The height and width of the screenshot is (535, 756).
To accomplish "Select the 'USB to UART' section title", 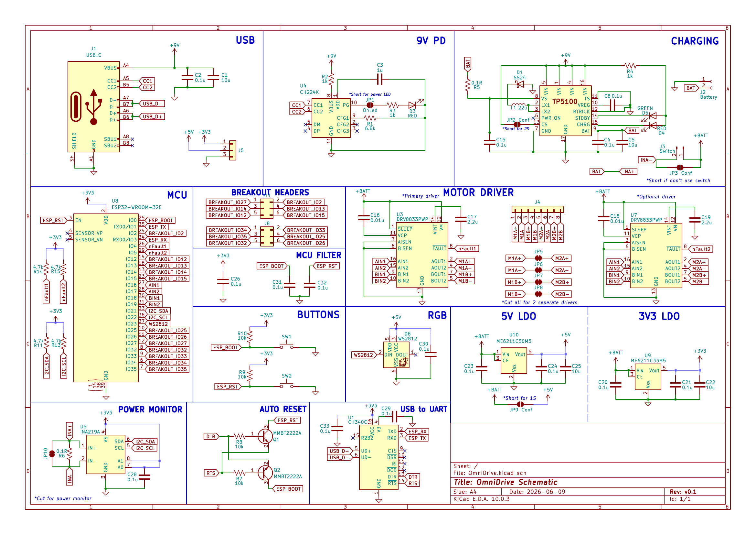I will [x=423, y=409].
